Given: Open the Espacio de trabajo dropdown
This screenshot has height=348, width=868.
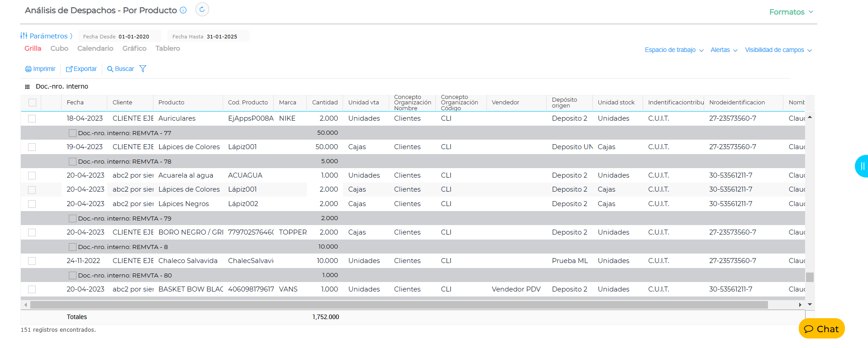Looking at the screenshot, I should coord(674,50).
